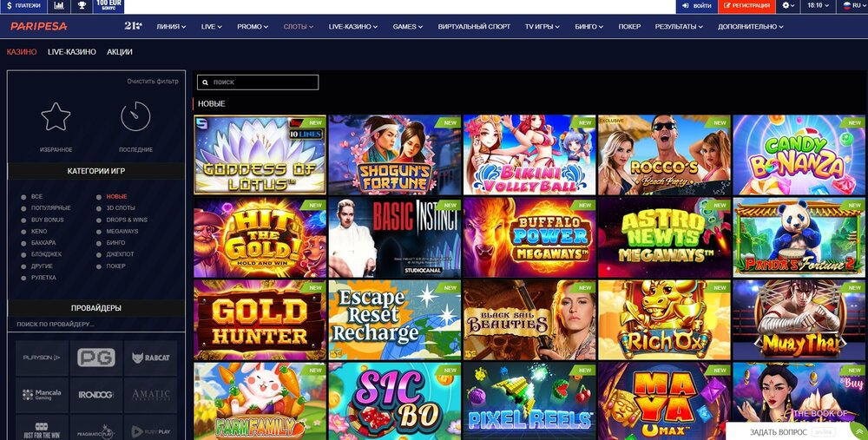Viewport: 868px width, 440px height.
Task: Click the Paripesa logo
Action: [39, 26]
